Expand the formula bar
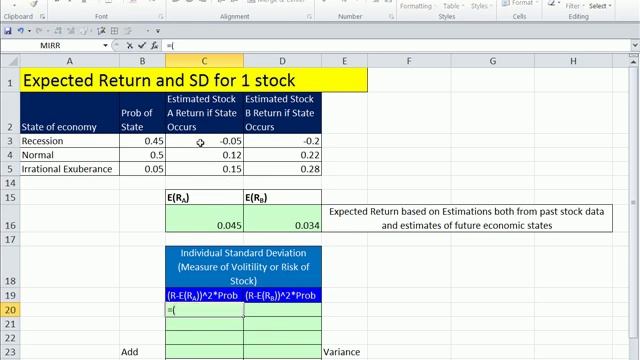 coord(635,46)
